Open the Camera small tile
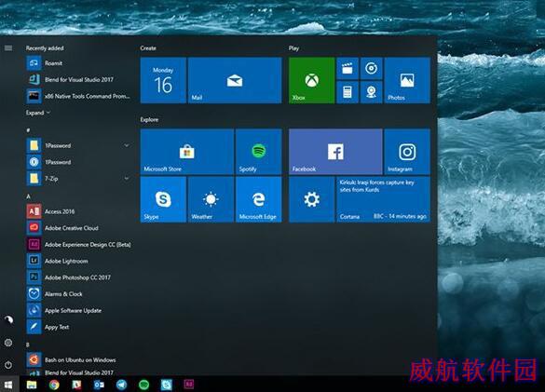Image resolution: width=545 pixels, height=392 pixels. click(371, 92)
